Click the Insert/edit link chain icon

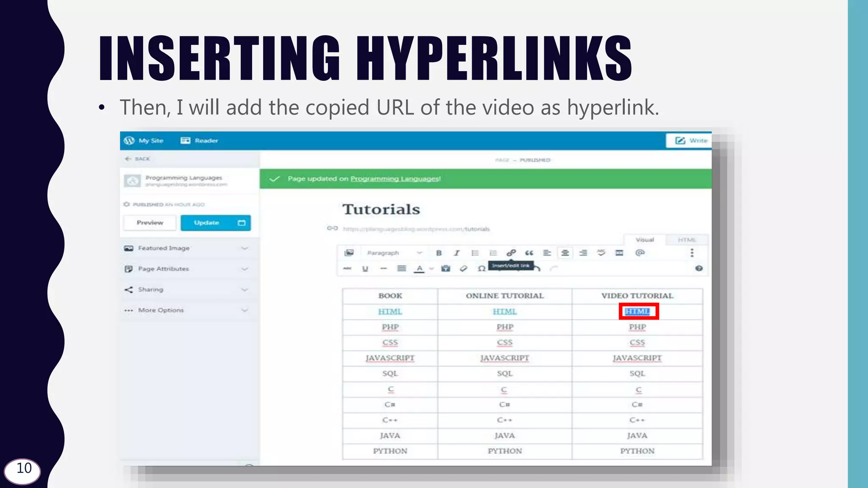pos(511,253)
